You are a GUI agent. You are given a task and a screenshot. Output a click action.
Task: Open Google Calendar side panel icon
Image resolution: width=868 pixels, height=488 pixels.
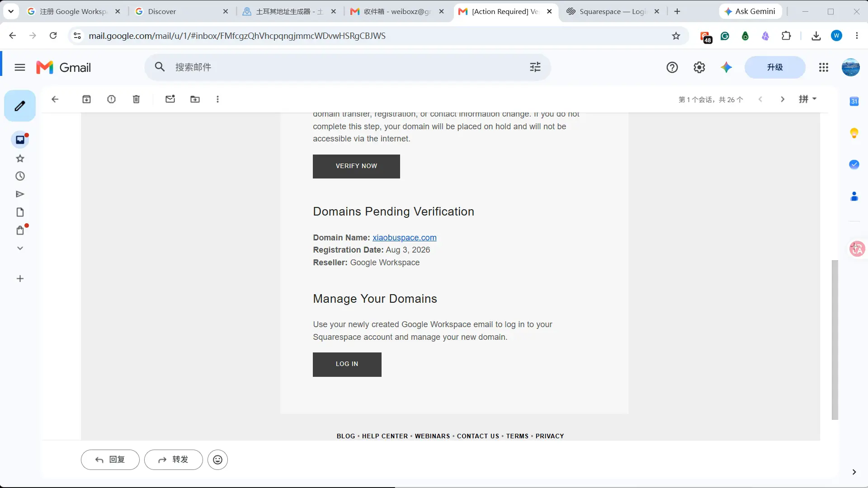[x=854, y=102]
